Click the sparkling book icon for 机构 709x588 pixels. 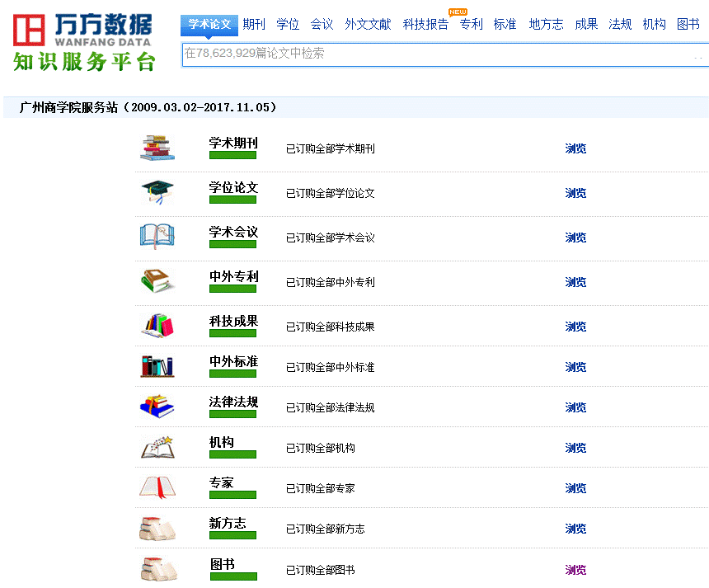(157, 447)
